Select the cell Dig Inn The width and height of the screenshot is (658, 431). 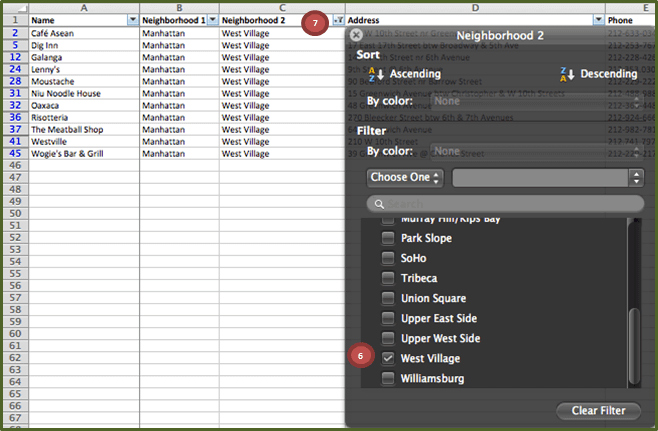[x=84, y=45]
